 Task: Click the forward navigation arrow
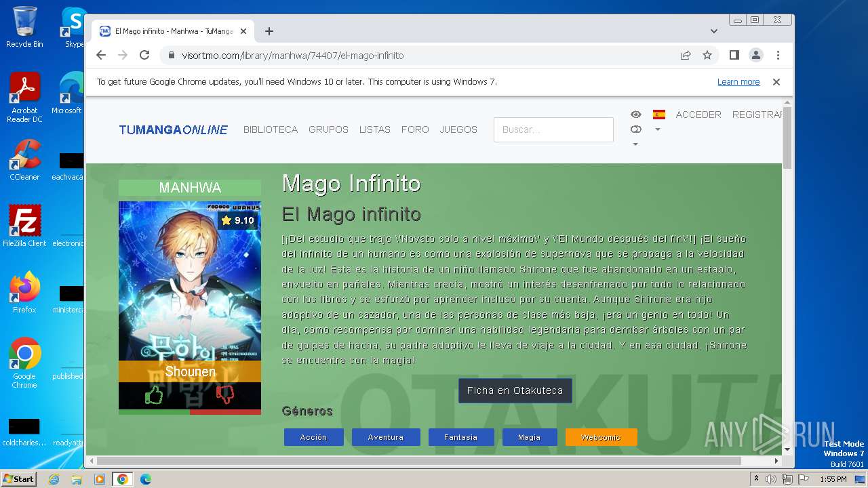(123, 55)
